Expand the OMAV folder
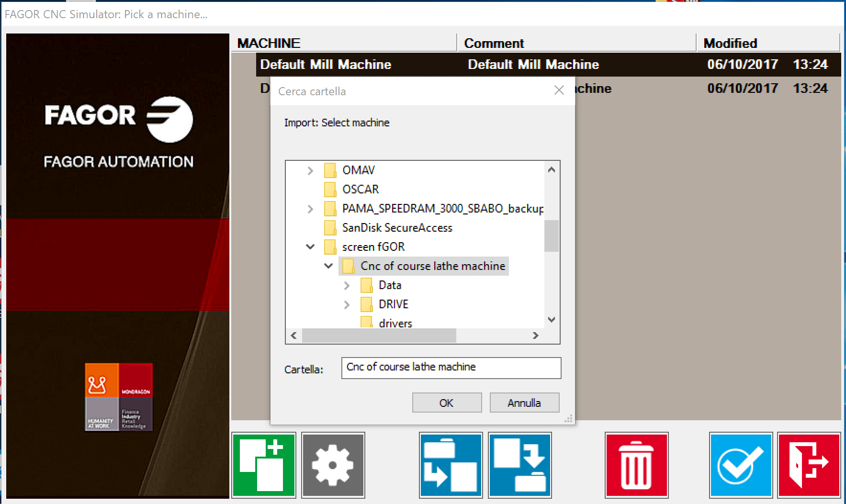Image resolution: width=846 pixels, height=504 pixels. click(x=310, y=170)
